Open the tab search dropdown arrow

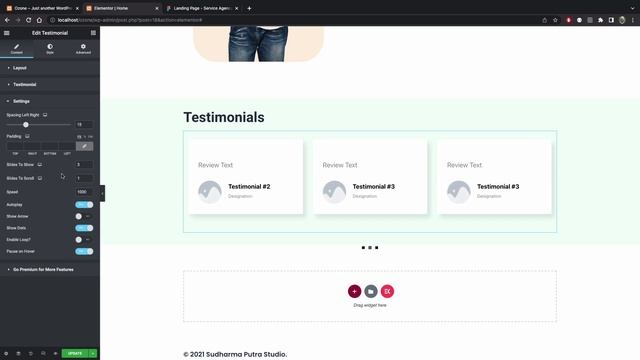click(632, 8)
